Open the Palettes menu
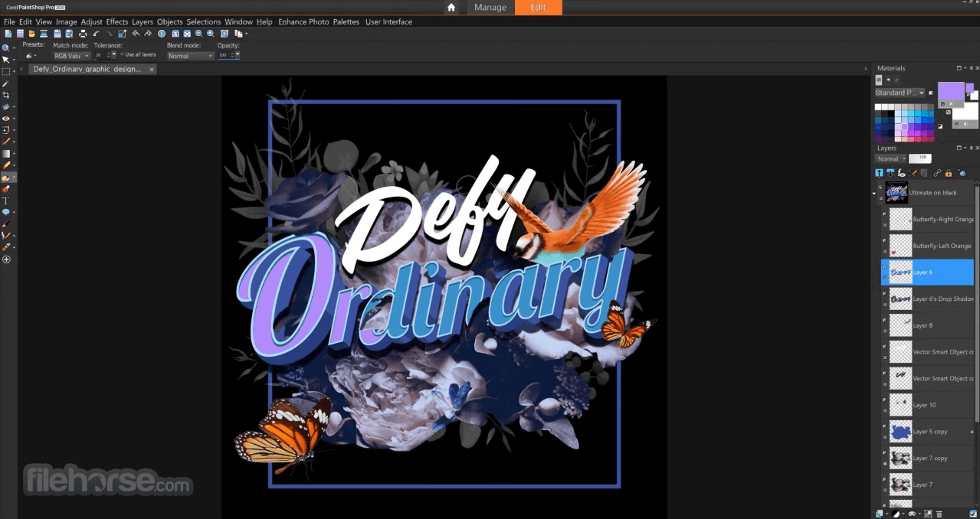The image size is (980, 519). pos(346,21)
